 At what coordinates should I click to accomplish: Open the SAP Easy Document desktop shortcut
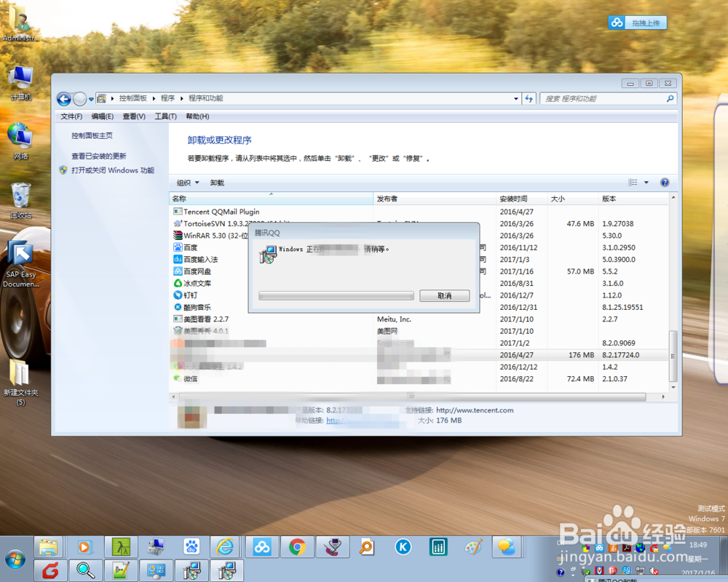pos(21,263)
